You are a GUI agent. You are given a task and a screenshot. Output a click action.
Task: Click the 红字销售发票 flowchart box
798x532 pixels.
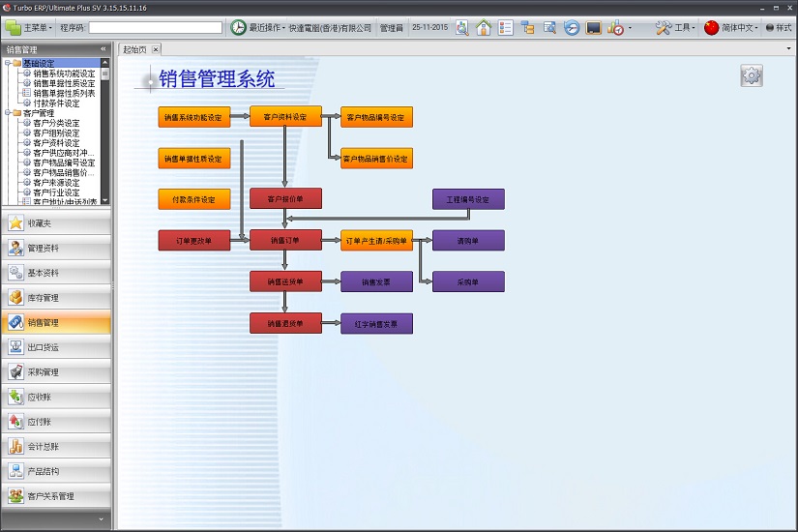pyautogui.click(x=376, y=323)
